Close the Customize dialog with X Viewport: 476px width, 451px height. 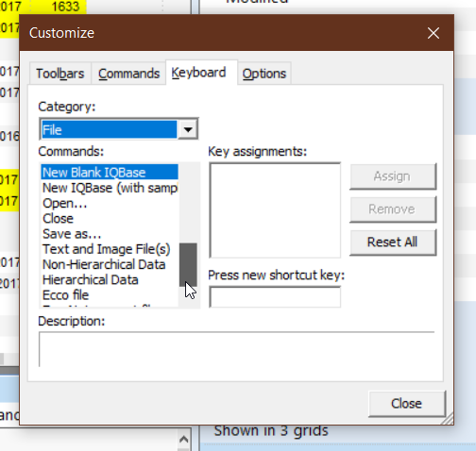click(x=433, y=33)
